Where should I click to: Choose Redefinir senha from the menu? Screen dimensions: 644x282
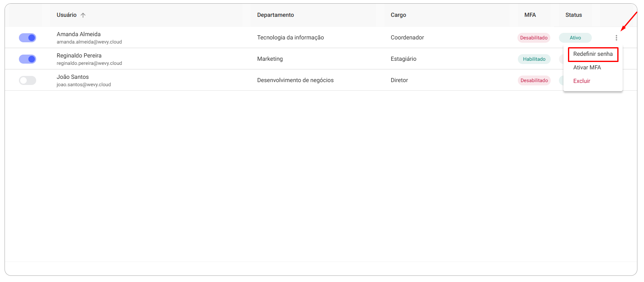click(x=593, y=54)
